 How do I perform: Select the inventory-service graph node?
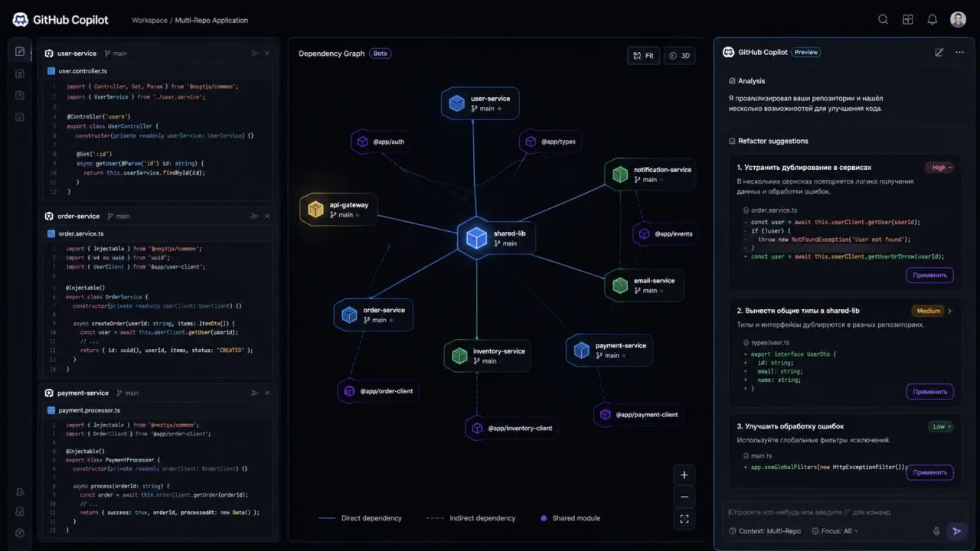click(x=488, y=356)
